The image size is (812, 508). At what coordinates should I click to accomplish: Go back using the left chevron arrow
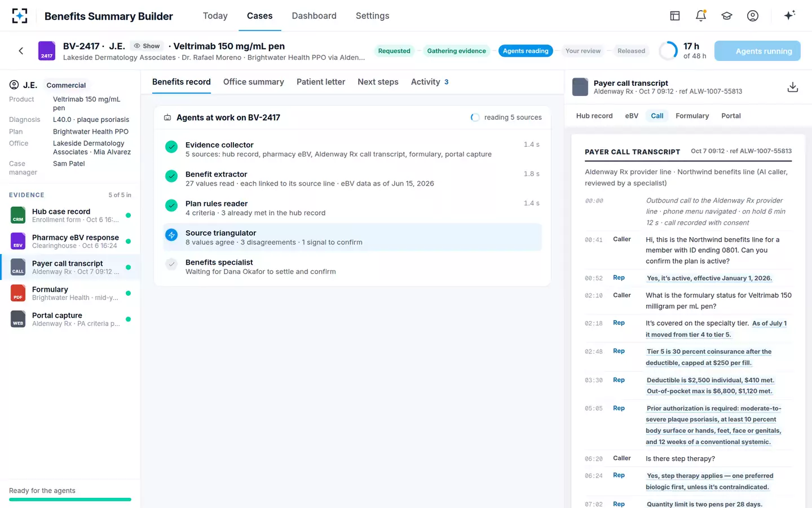point(21,51)
